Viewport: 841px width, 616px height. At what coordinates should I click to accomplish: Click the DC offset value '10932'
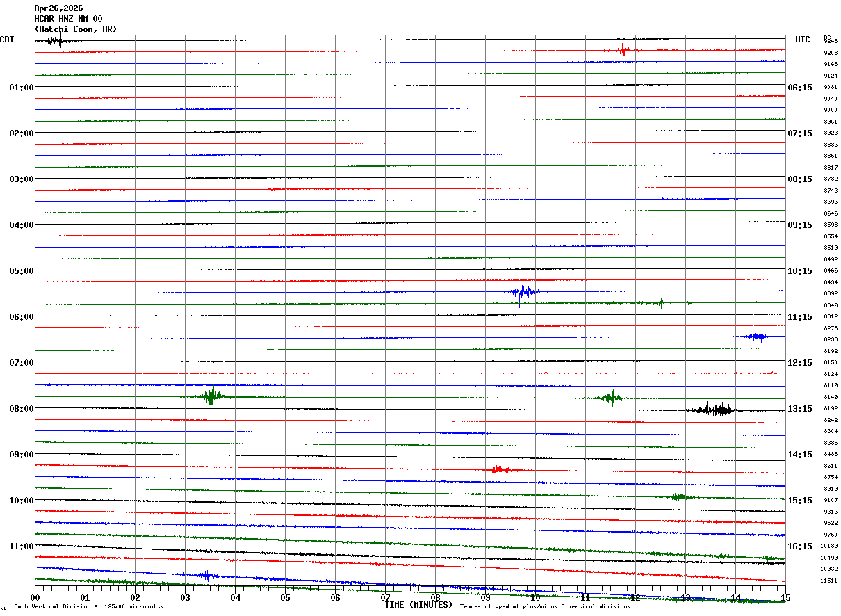point(829,569)
